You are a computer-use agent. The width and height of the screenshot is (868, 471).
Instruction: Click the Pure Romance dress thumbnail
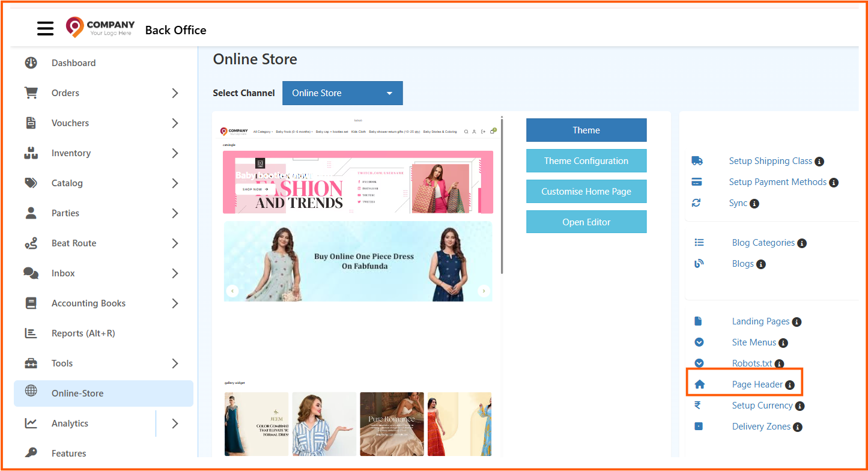pos(392,424)
